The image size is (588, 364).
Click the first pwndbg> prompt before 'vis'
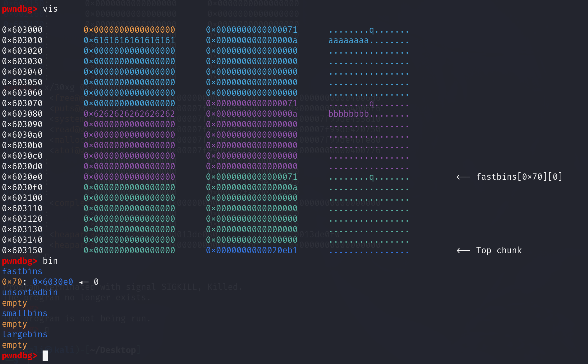(19, 9)
